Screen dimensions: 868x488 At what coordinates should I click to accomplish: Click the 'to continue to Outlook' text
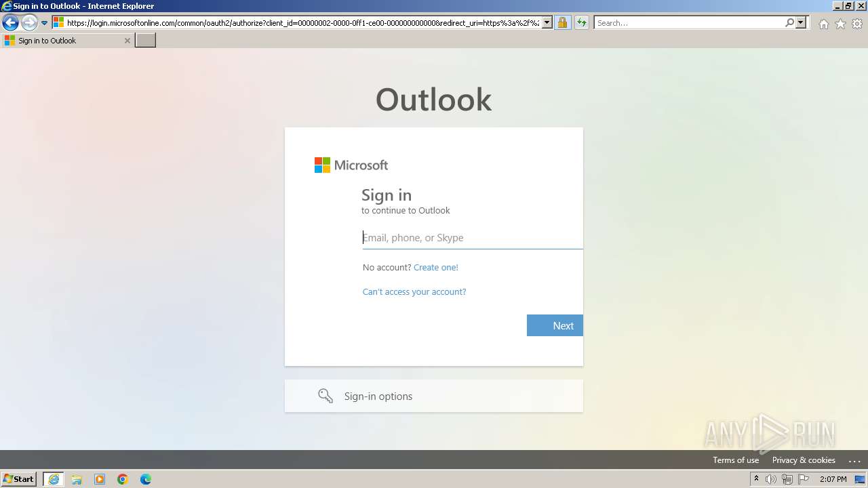click(x=406, y=211)
